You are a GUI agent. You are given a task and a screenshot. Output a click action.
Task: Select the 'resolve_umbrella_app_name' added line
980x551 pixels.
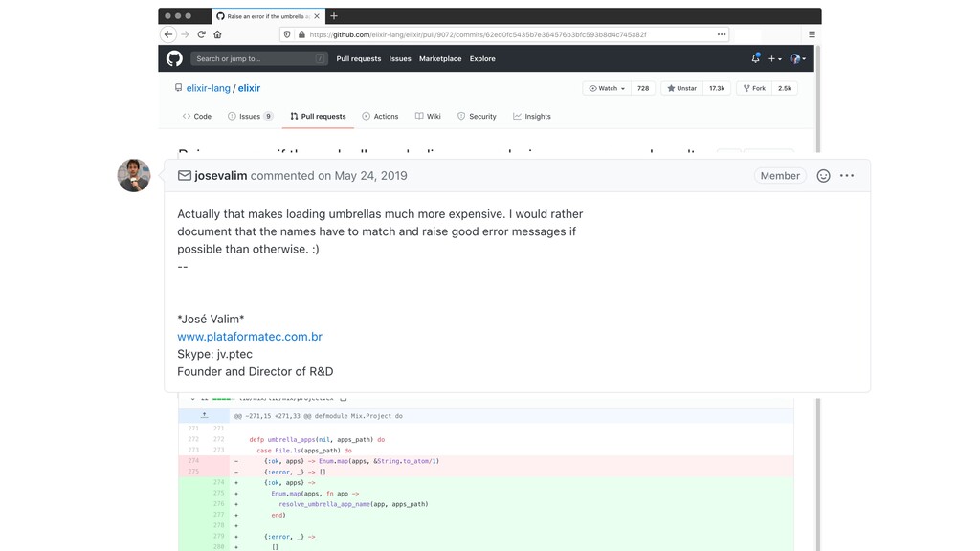coord(353,504)
